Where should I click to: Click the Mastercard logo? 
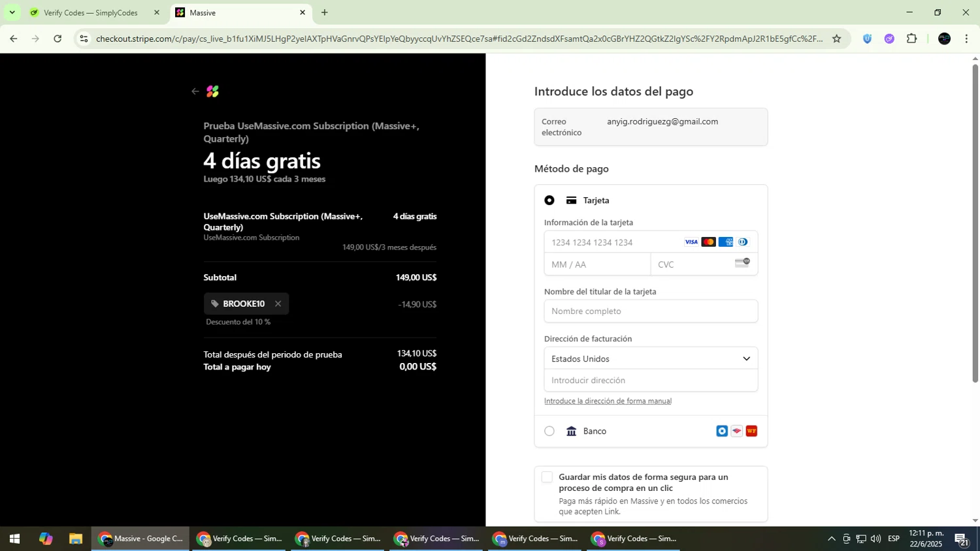(x=708, y=242)
